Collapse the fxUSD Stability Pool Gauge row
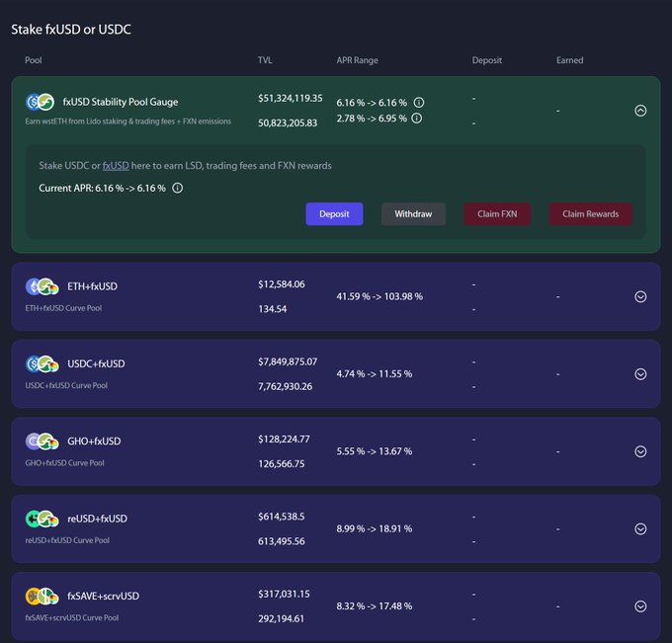672x643 pixels. coord(640,111)
